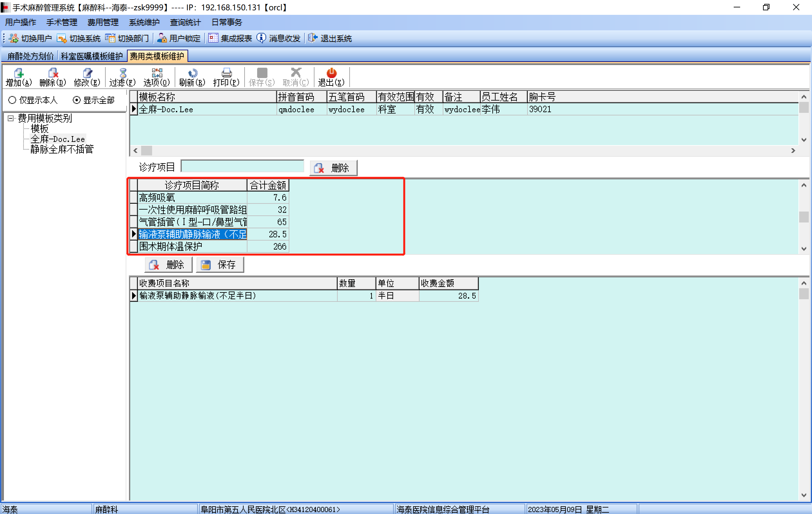Open the 费用管理 menu
The height and width of the screenshot is (514, 812).
pyautogui.click(x=103, y=22)
